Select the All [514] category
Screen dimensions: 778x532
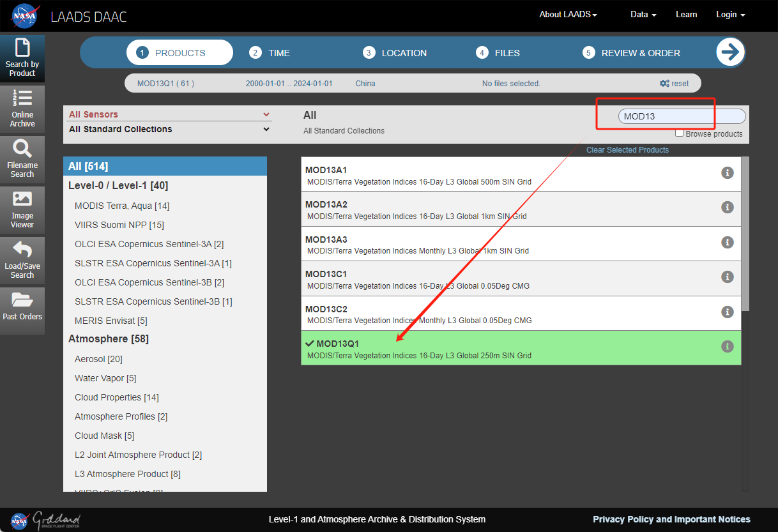pyautogui.click(x=165, y=166)
